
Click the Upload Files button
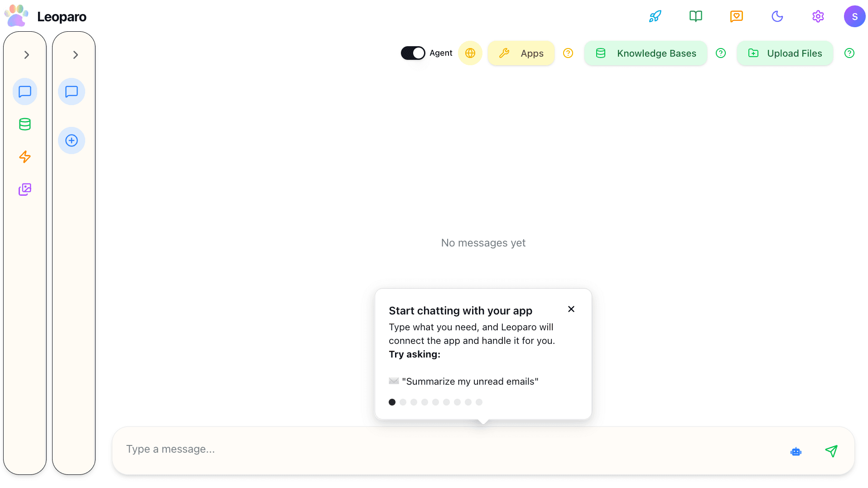coord(785,53)
